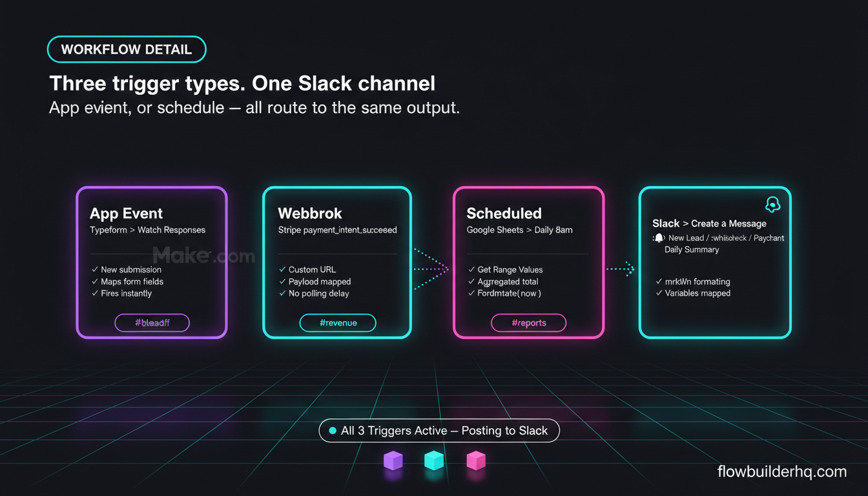Click the Stripe payment_intent.succeeded text
This screenshot has height=496, width=868.
tap(338, 230)
